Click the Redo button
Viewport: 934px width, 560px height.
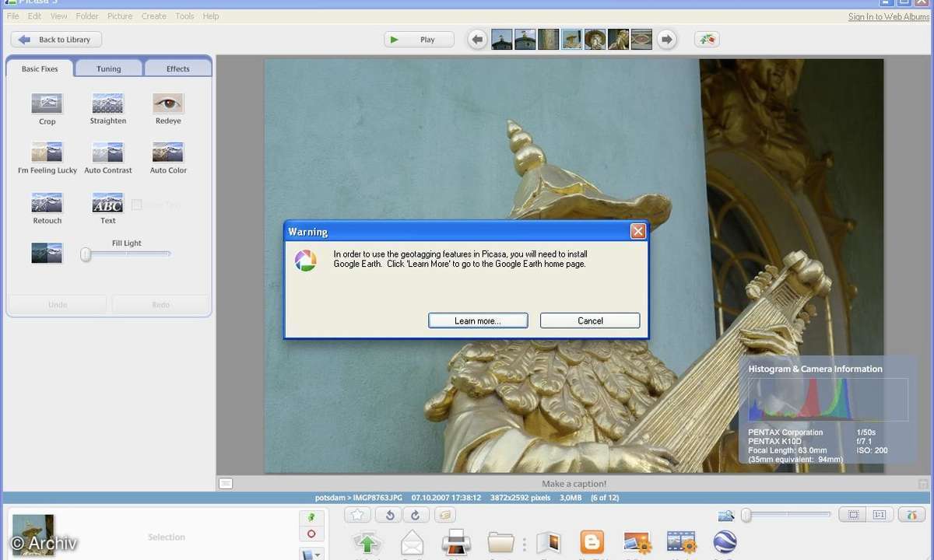161,304
